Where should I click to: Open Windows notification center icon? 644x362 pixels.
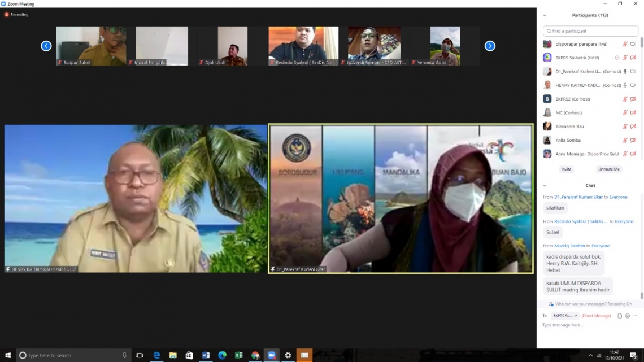pyautogui.click(x=634, y=355)
